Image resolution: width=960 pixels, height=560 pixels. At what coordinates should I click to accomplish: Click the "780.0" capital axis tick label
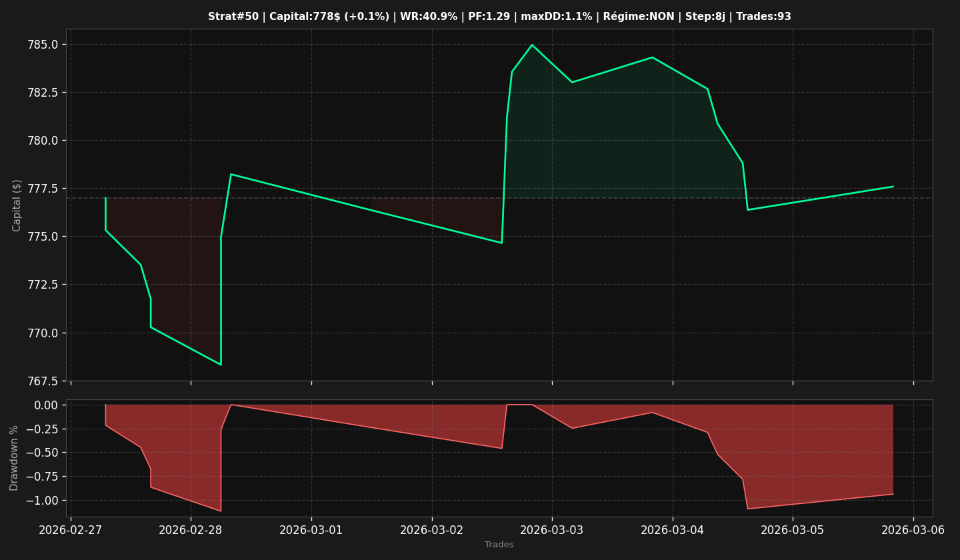[x=42, y=141]
